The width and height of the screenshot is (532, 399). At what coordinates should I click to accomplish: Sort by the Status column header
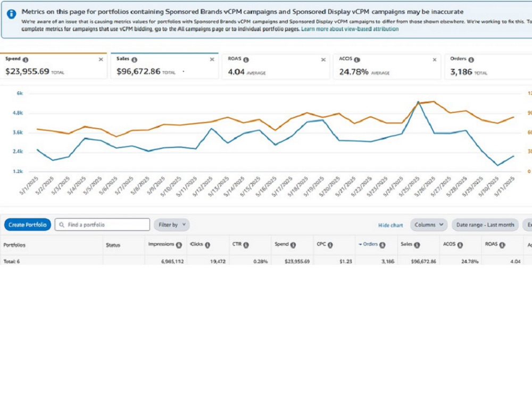tap(113, 245)
